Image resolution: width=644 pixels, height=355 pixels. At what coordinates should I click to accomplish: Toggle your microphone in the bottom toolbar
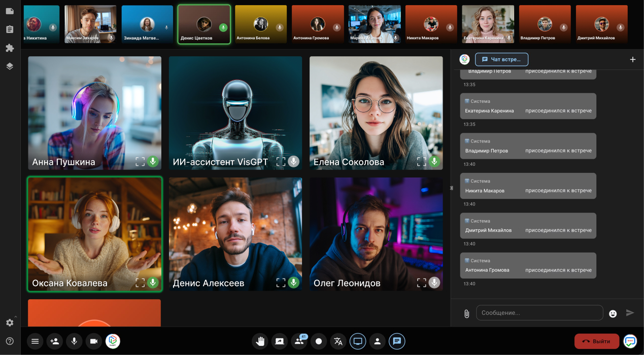tap(74, 341)
